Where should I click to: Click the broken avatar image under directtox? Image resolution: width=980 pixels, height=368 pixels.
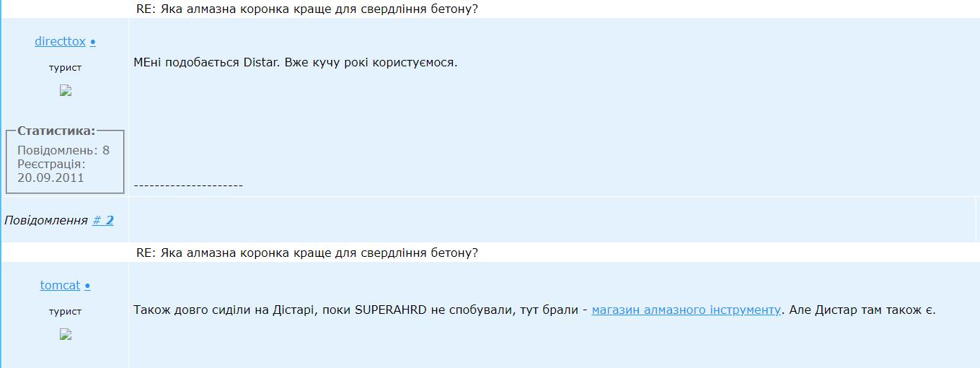[x=66, y=90]
